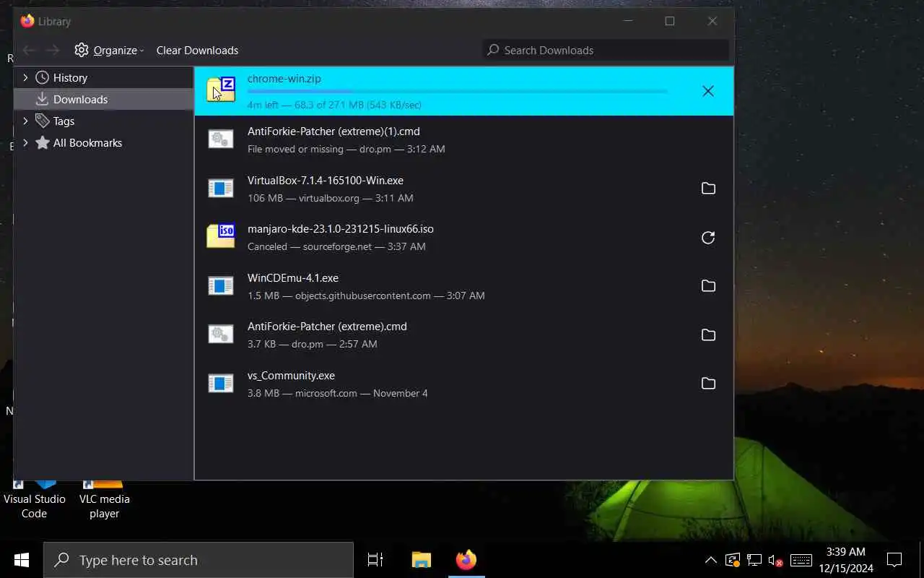
Task: Click the taskbar 'Type here to search' box
Action: pyautogui.click(x=199, y=560)
